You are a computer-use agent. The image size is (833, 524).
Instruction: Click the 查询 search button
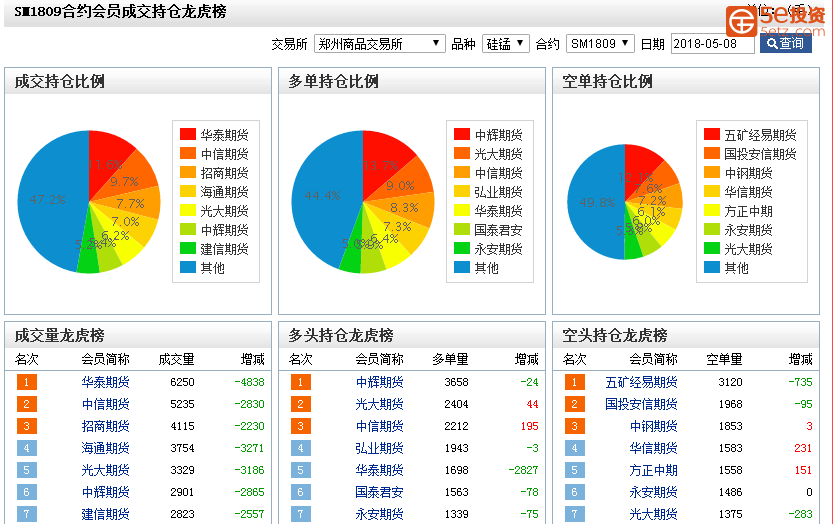[x=785, y=43]
